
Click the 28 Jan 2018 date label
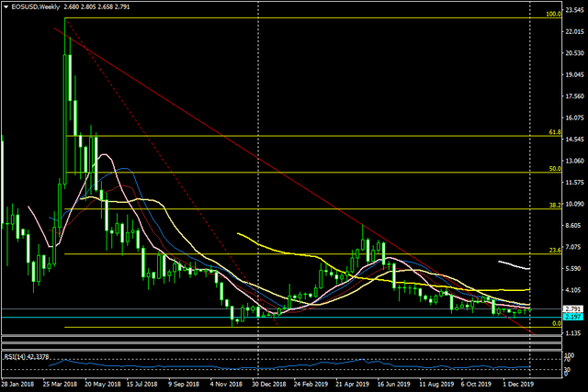click(x=17, y=384)
